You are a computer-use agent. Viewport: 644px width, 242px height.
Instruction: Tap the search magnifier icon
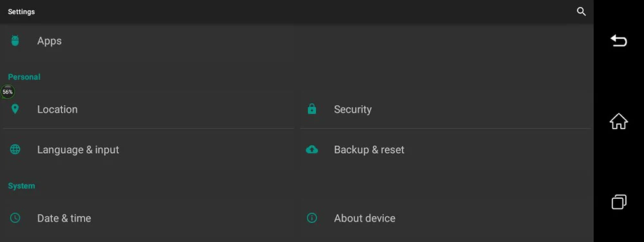click(581, 12)
